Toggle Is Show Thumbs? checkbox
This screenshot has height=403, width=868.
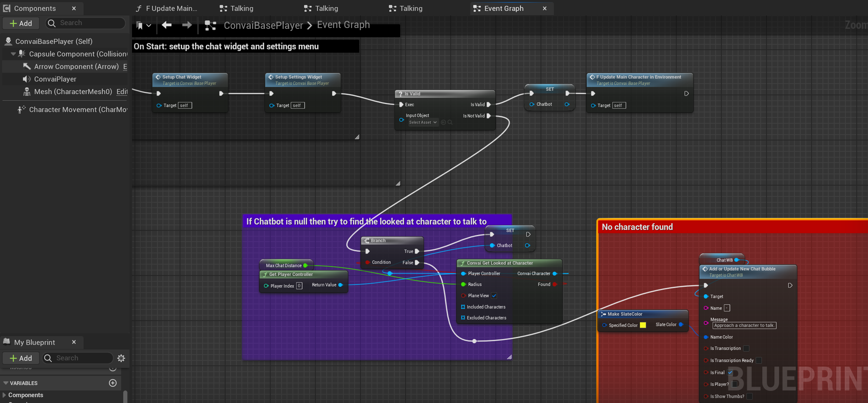(750, 396)
